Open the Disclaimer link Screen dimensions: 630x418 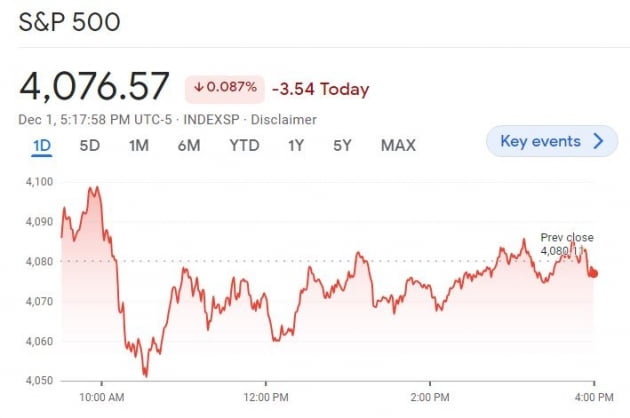[285, 119]
